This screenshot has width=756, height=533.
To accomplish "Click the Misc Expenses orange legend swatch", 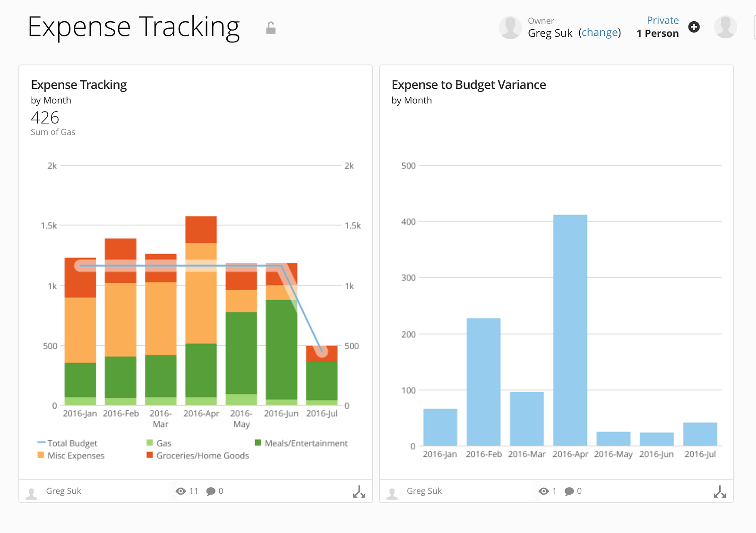I will 41,455.
